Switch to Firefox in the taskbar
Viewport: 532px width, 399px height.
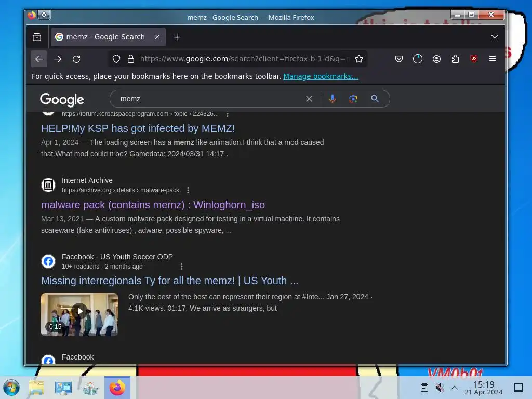click(x=117, y=388)
